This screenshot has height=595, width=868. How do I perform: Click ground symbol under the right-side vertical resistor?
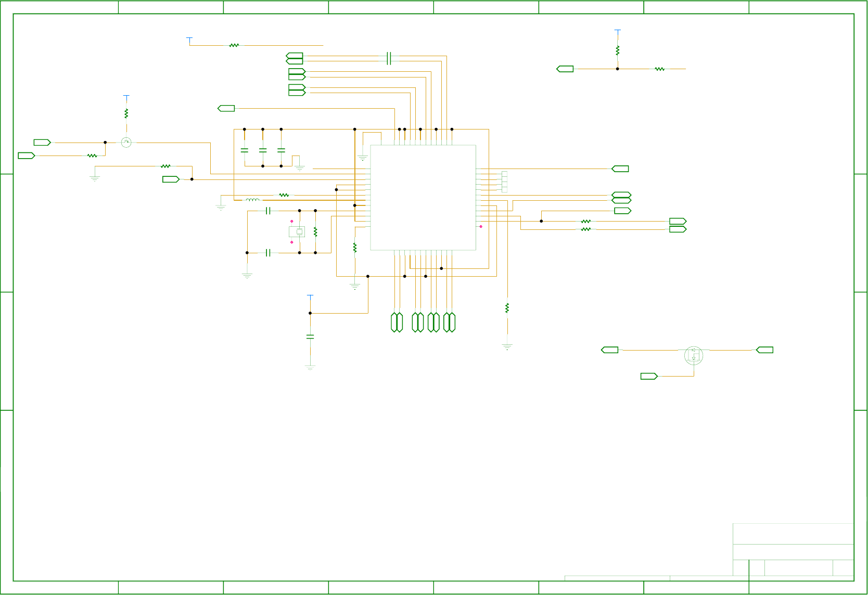click(x=507, y=346)
